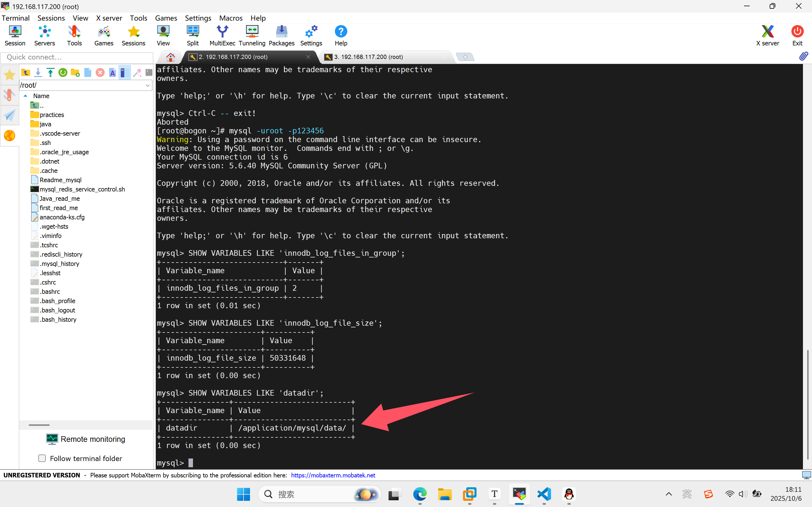812x507 pixels.
Task: Click the Quick connect input field
Action: click(77, 57)
